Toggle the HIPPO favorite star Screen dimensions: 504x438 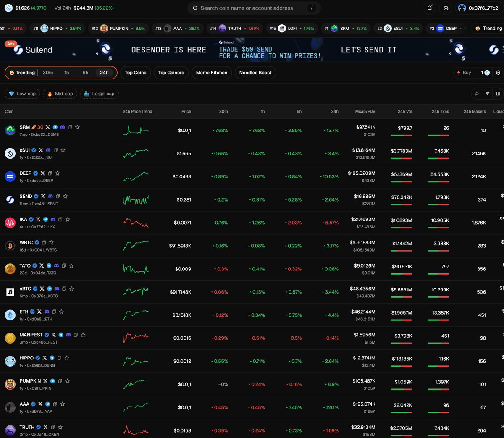pyautogui.click(x=67, y=358)
